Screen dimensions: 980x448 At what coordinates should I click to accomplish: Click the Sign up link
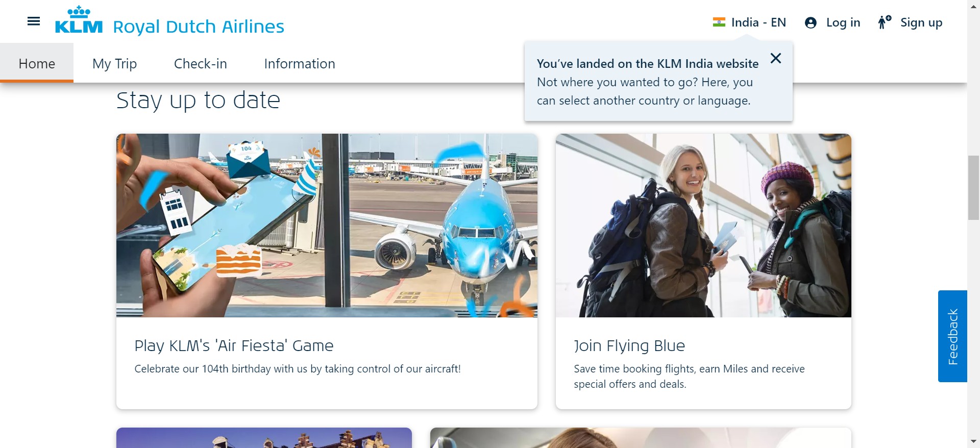point(921,22)
